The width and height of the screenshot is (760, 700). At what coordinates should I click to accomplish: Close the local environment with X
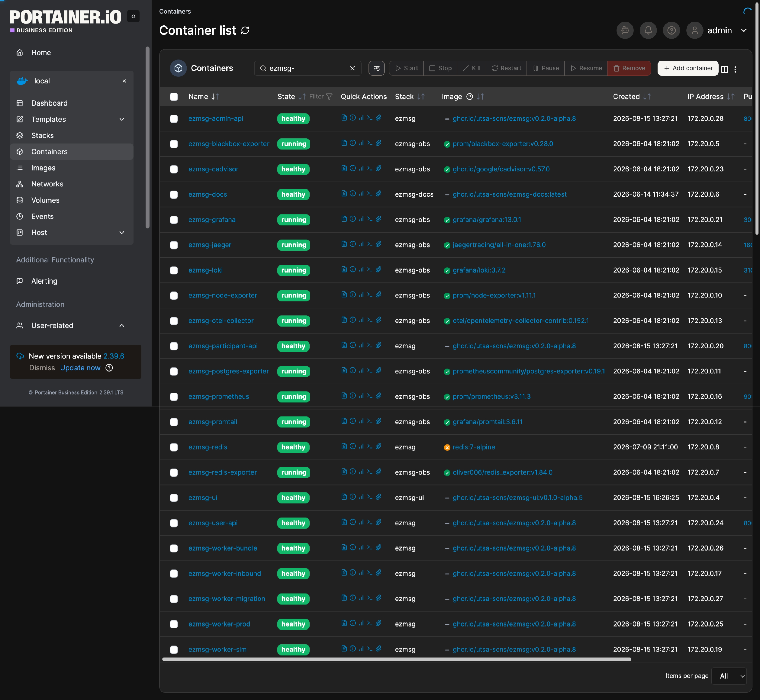point(124,81)
